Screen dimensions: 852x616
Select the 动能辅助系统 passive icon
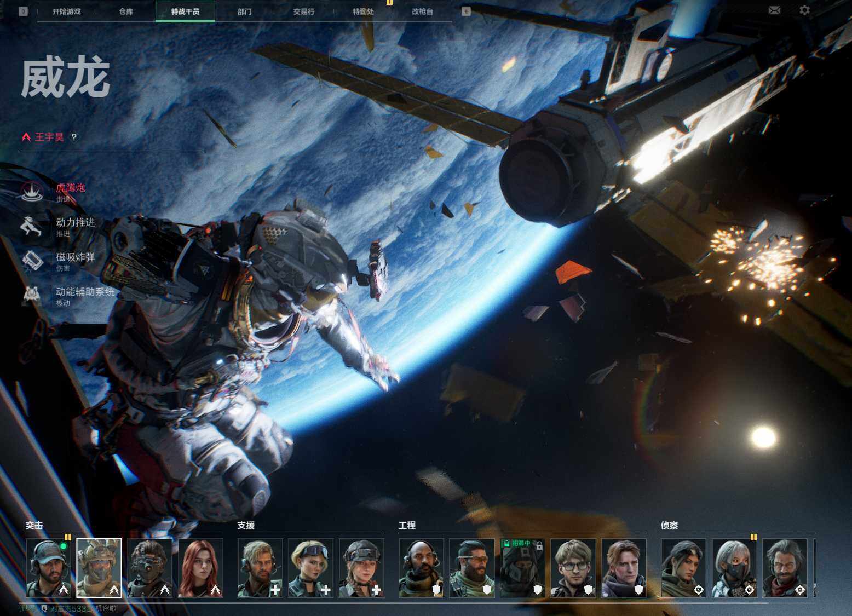point(32,296)
